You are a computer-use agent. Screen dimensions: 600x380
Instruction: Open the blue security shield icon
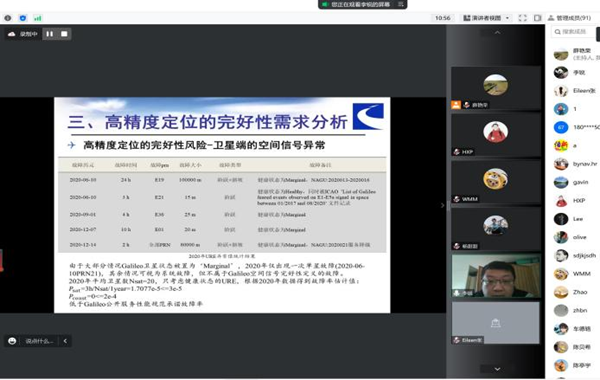tap(23, 18)
